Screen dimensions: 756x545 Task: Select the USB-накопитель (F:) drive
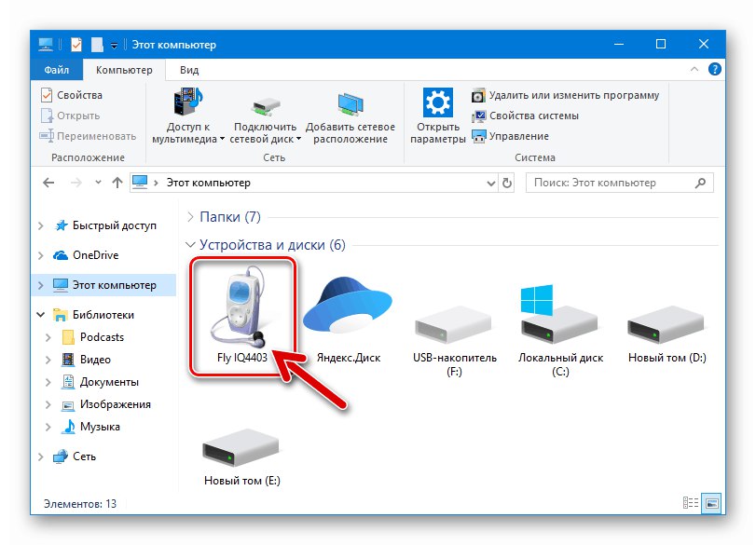[x=454, y=340]
